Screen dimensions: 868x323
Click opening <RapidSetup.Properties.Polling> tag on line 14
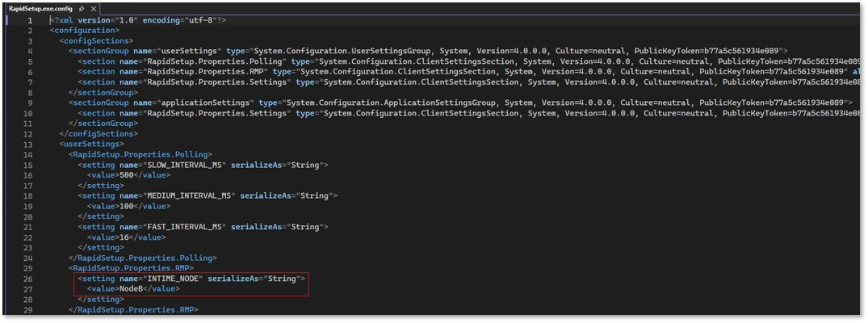click(140, 154)
